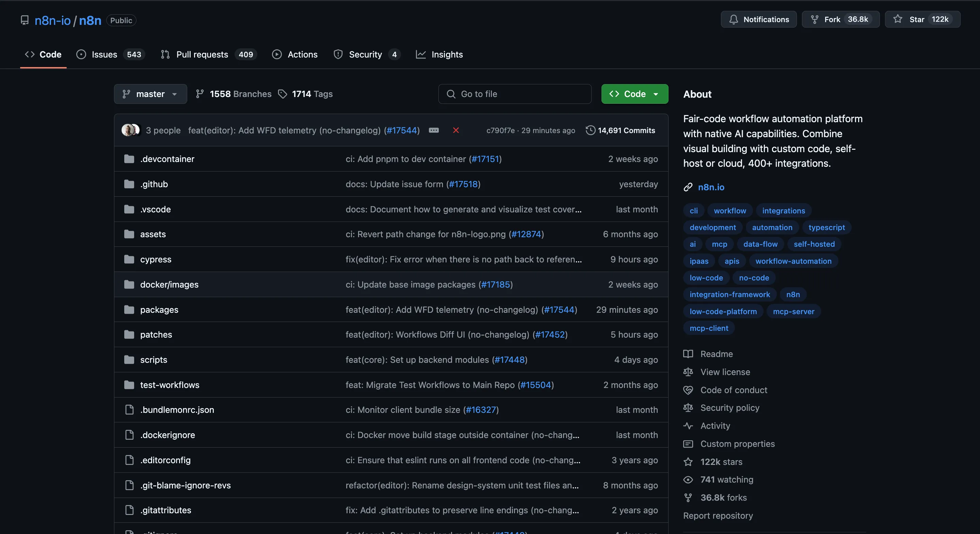Click the cli topic tag

pyautogui.click(x=693, y=211)
